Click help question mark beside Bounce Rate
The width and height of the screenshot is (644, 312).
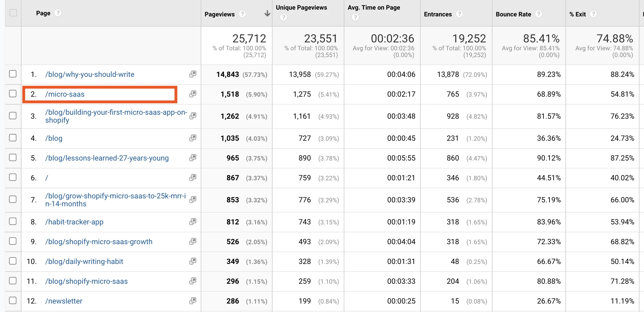(539, 14)
